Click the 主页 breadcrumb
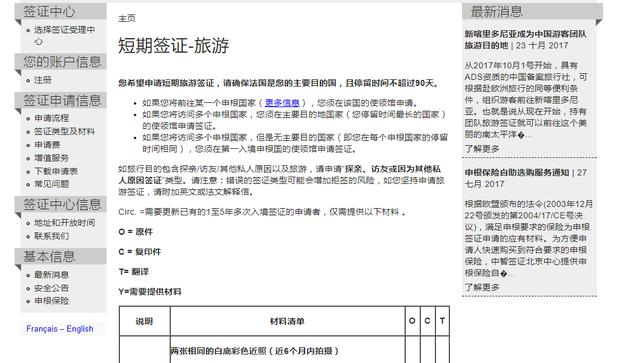The height and width of the screenshot is (363, 640). pyautogui.click(x=127, y=18)
